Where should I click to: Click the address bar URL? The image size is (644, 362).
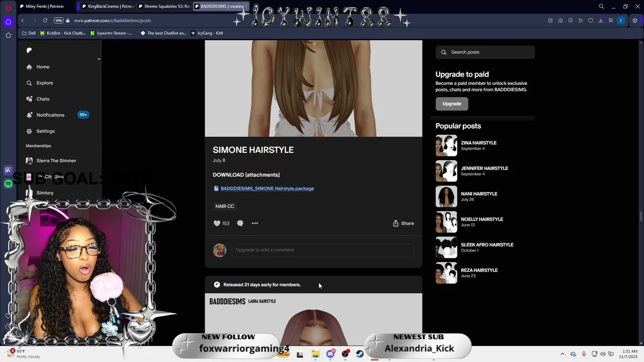[112, 21]
